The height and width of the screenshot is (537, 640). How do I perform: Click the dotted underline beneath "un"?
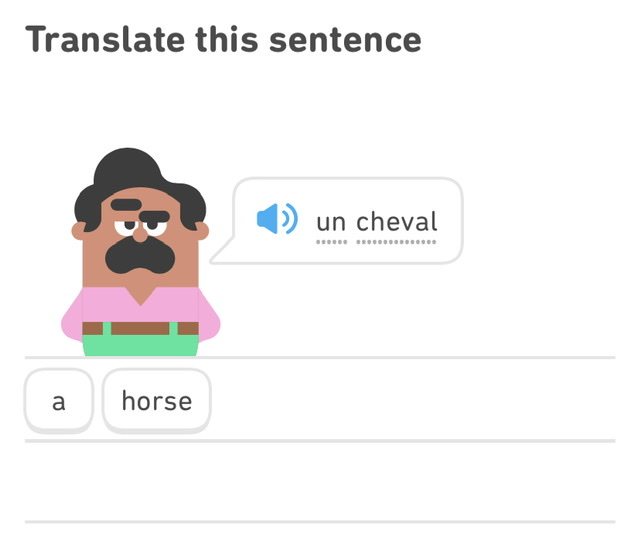[x=331, y=242]
